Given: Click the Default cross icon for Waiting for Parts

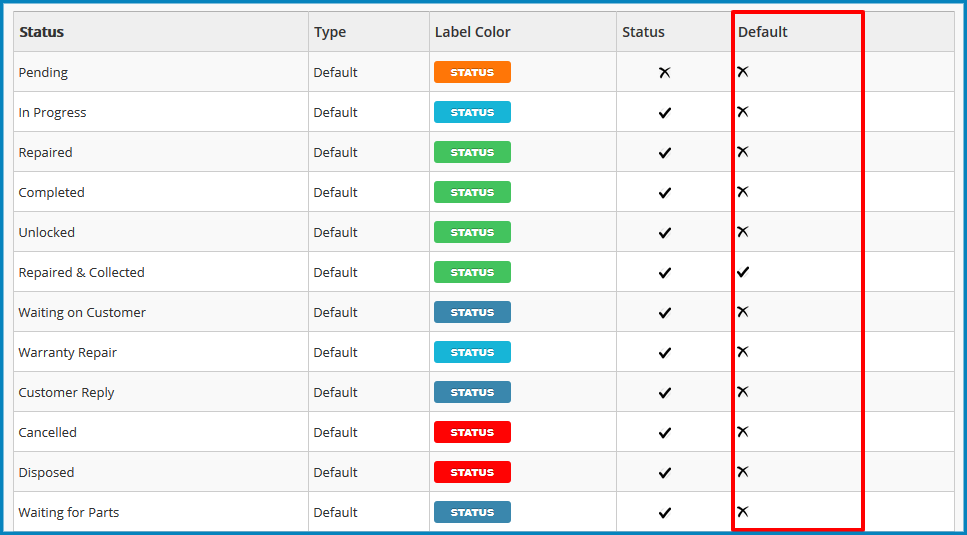Looking at the screenshot, I should point(743,512).
